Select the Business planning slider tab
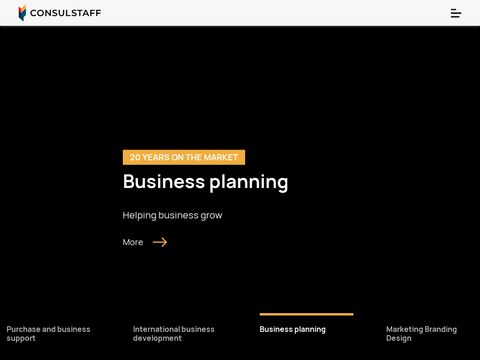Image resolution: width=480 pixels, height=360 pixels. tap(293, 329)
